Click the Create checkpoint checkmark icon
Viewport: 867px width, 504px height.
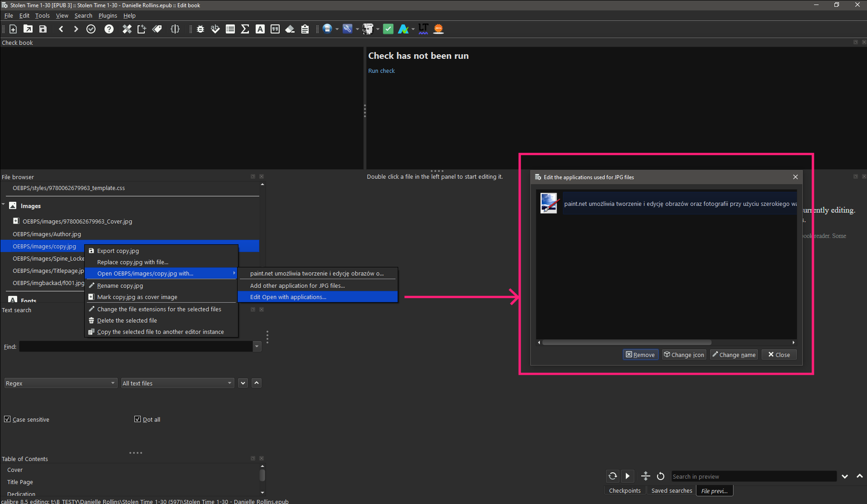[x=91, y=29]
